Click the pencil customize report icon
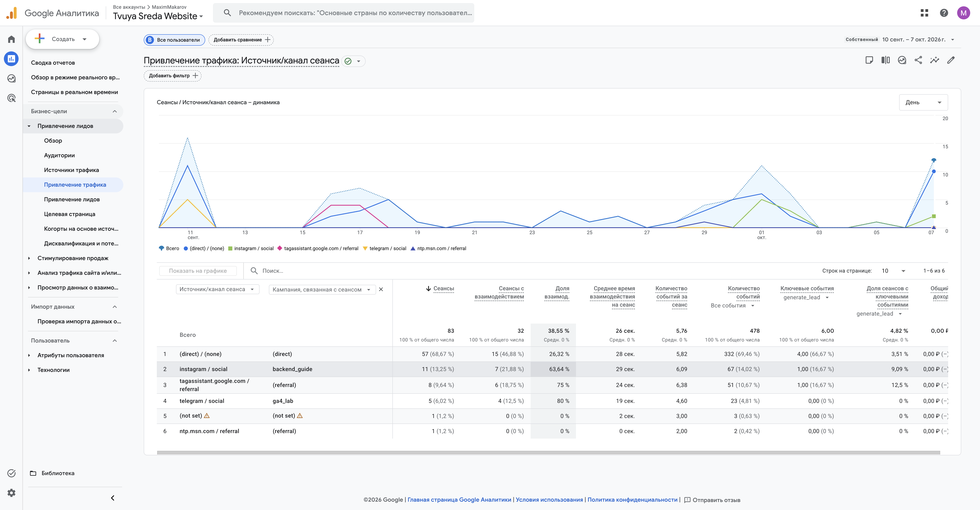This screenshot has width=980, height=510. [951, 60]
